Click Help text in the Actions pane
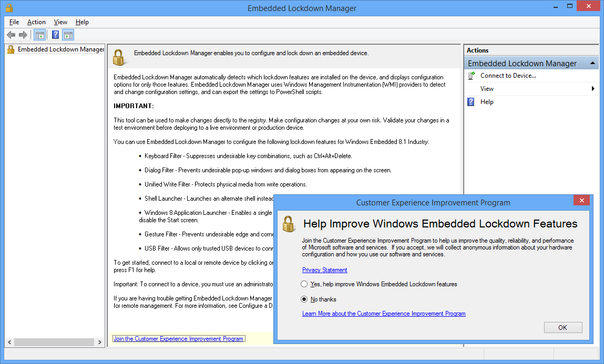The image size is (604, 364). [487, 102]
